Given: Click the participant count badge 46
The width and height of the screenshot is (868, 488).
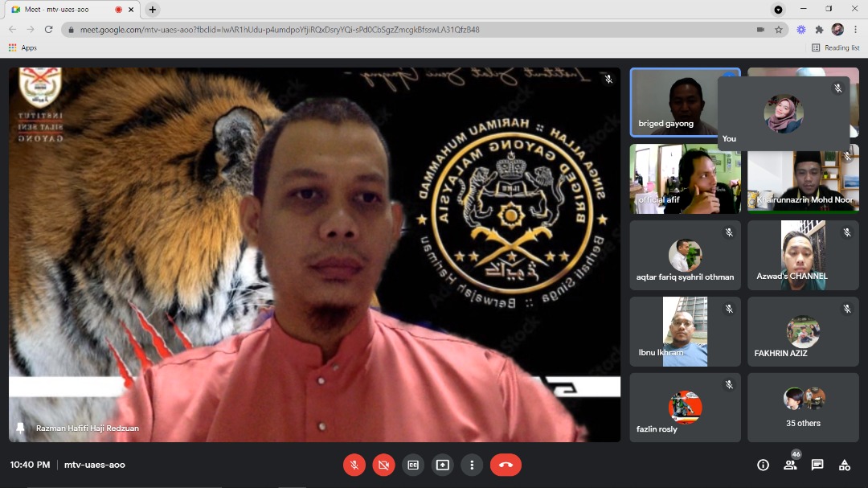Looking at the screenshot, I should 796,453.
